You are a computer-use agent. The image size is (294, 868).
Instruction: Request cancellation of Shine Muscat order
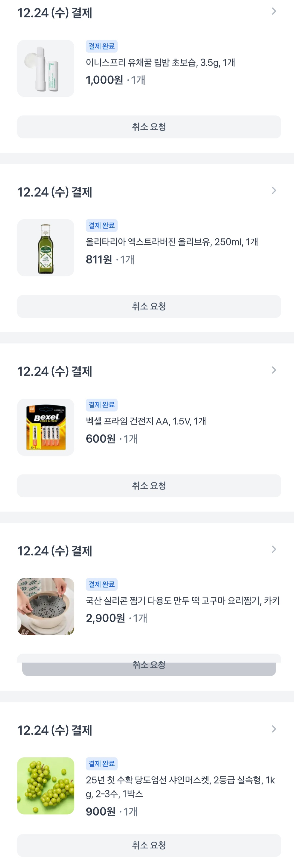click(x=149, y=845)
